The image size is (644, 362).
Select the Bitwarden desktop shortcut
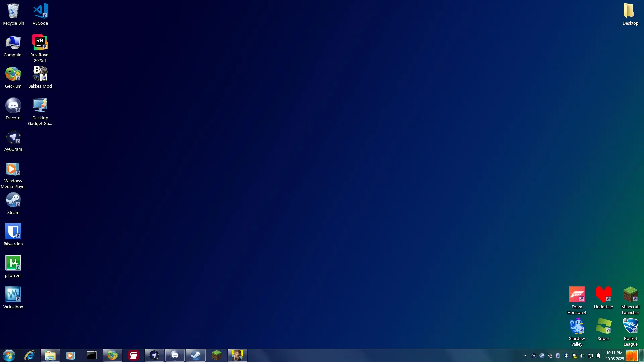point(13,235)
